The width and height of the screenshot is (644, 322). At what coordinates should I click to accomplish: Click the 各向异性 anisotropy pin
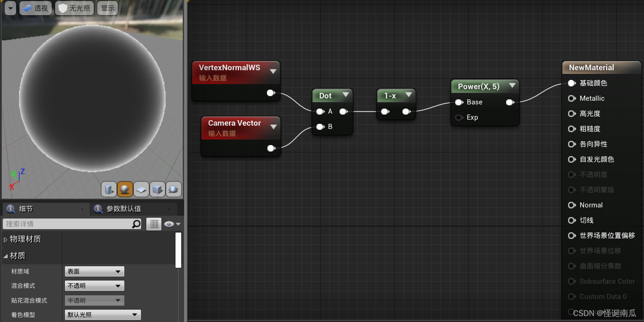[x=572, y=144]
